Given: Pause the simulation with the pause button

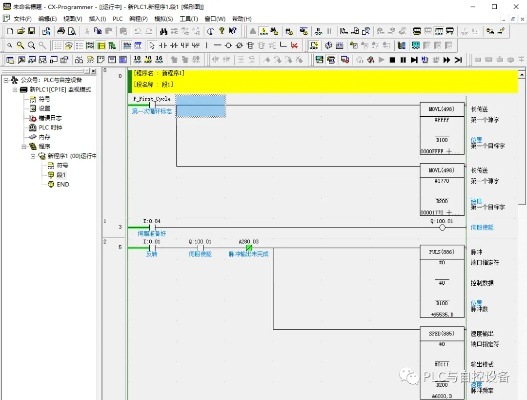Looking at the screenshot, I should pyautogui.click(x=403, y=60).
